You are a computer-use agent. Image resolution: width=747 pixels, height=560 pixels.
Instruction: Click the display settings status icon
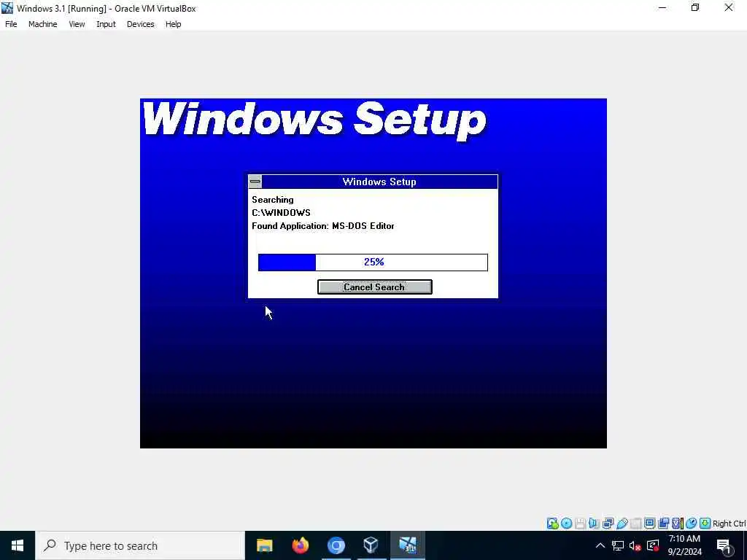(x=649, y=524)
